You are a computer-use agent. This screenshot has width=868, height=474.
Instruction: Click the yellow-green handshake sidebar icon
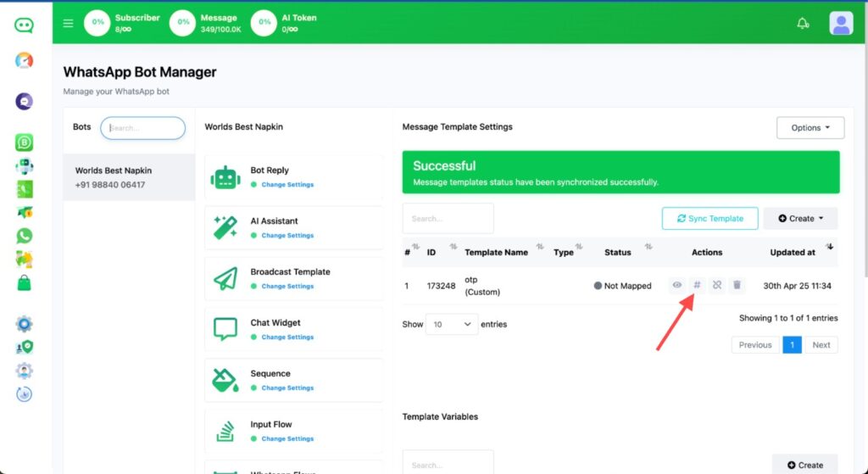24,259
